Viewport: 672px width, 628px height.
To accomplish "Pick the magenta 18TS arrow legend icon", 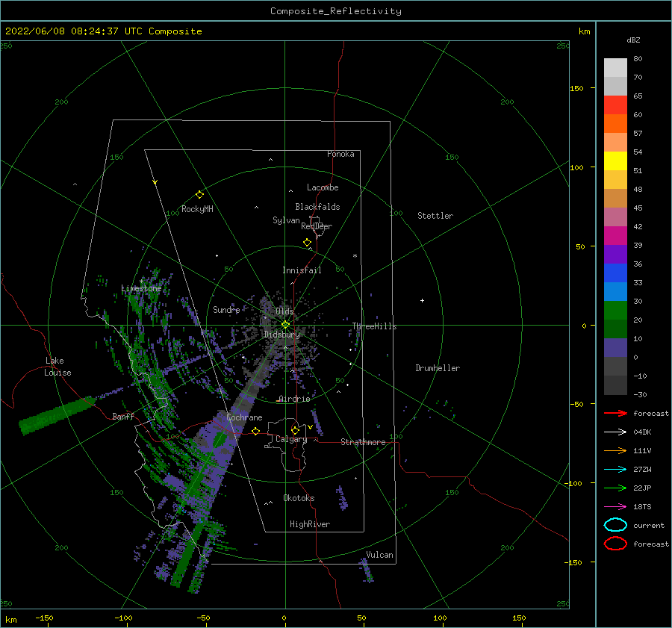I will [615, 507].
